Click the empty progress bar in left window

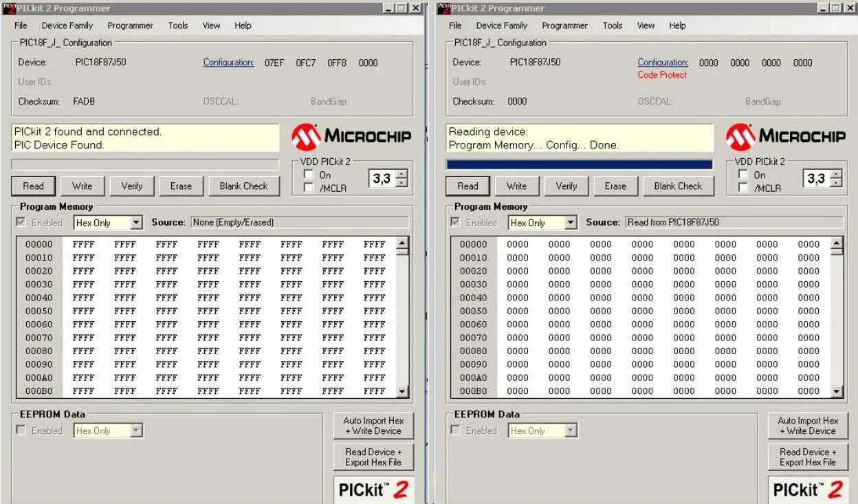[x=145, y=164]
